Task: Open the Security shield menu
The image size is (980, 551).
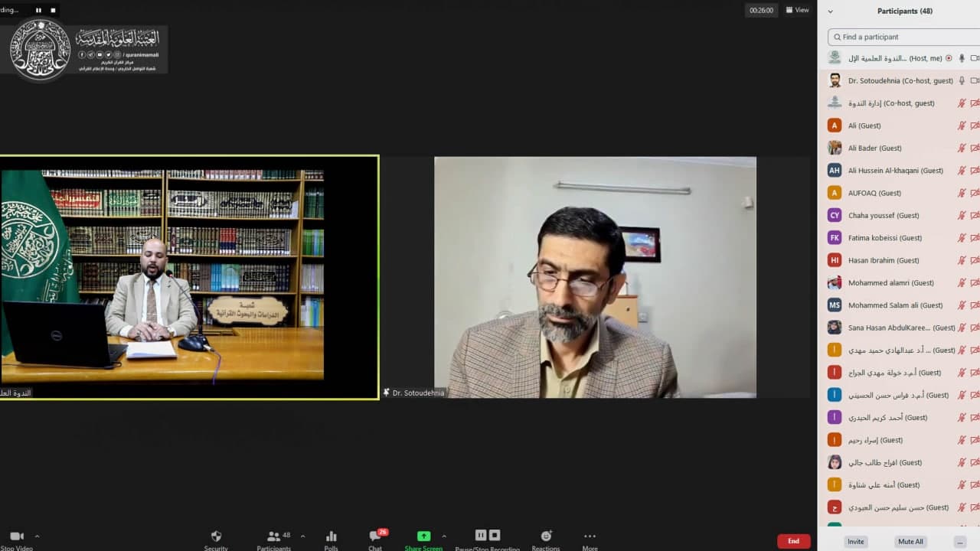Action: point(216,536)
